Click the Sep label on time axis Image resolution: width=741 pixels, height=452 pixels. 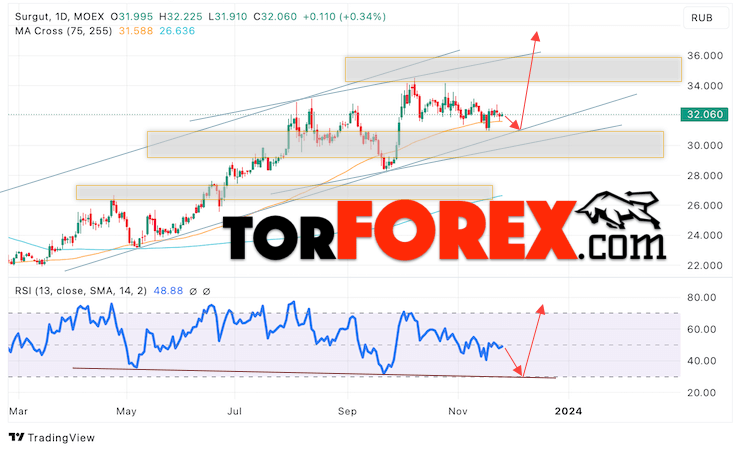347,411
